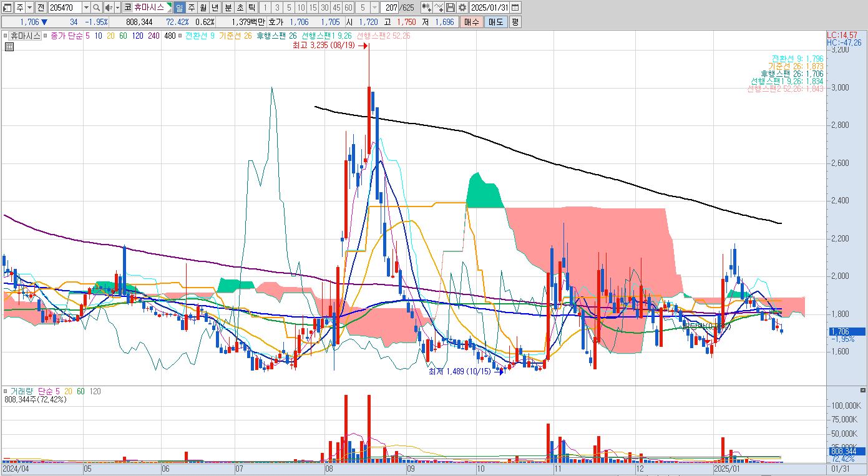The height and width of the screenshot is (476, 868).
Task: Click the add-indicator line chart icon
Action: [439, 7]
